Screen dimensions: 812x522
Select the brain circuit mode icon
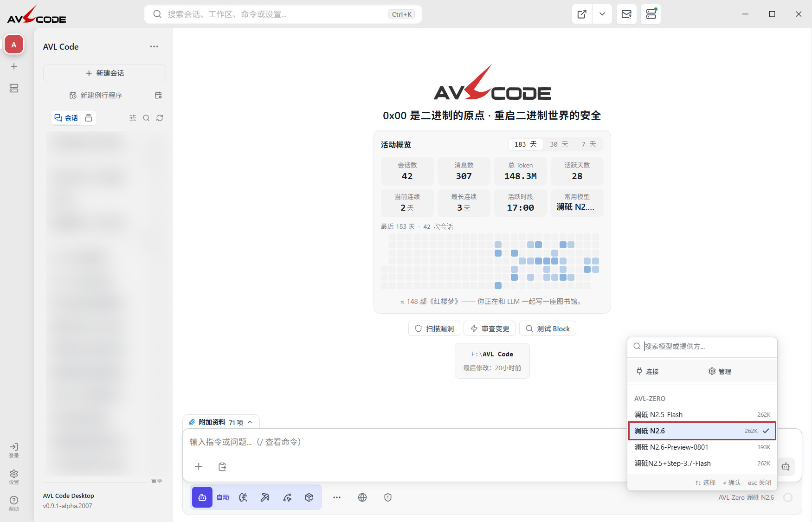click(x=243, y=497)
